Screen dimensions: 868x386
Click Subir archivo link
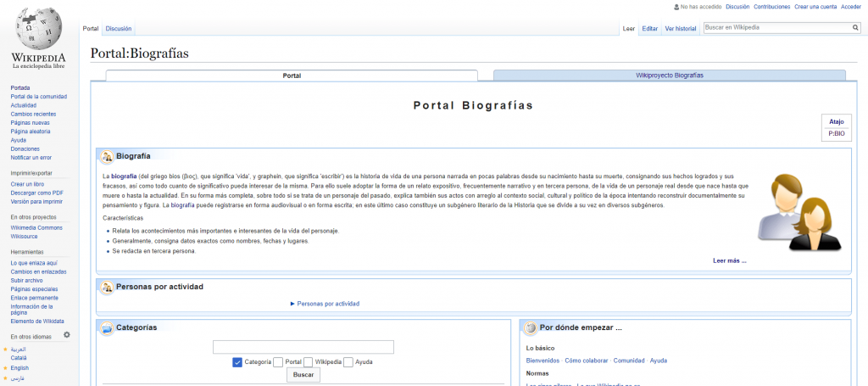(x=27, y=280)
